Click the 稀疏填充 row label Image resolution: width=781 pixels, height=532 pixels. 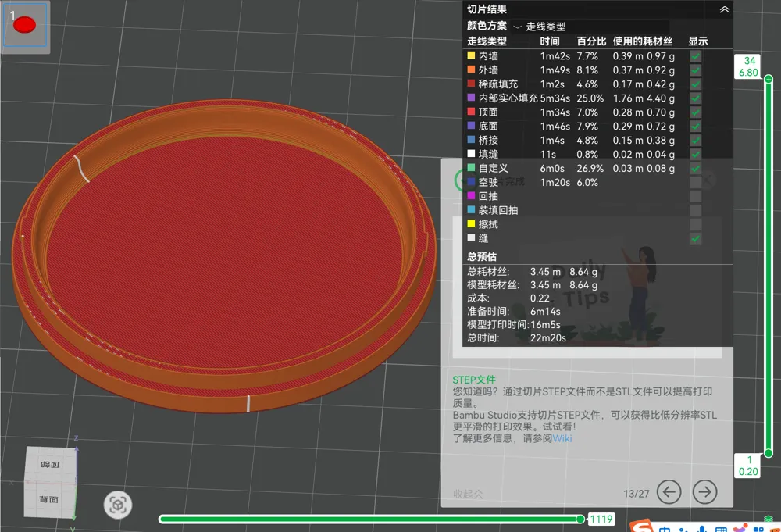pyautogui.click(x=498, y=84)
